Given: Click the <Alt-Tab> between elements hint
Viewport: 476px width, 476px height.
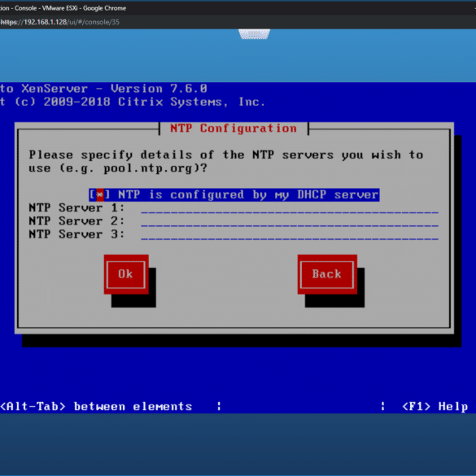Looking at the screenshot, I should [x=96, y=406].
